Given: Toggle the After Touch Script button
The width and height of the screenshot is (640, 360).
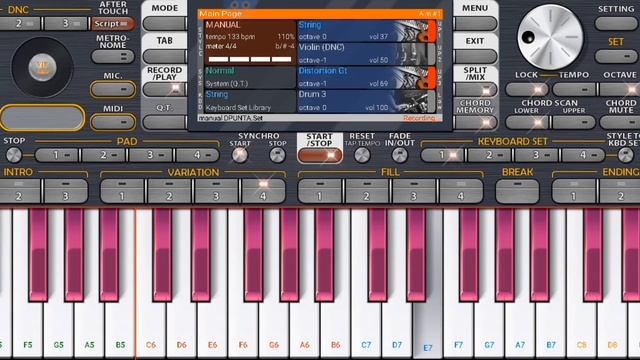Looking at the screenshot, I should pyautogui.click(x=113, y=24).
